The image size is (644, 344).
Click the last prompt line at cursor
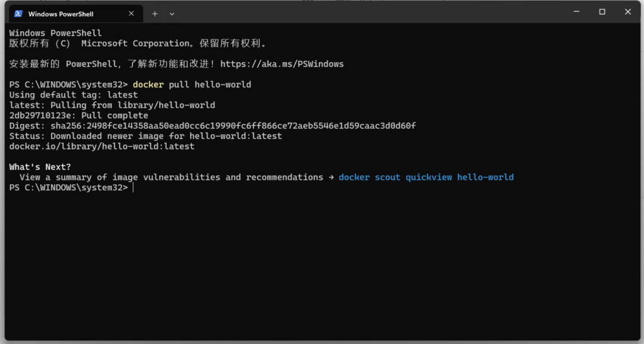(x=72, y=187)
